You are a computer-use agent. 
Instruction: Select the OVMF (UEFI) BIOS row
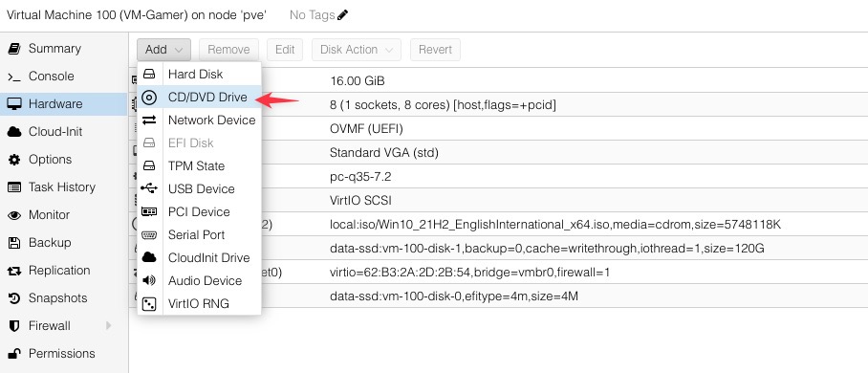click(499, 128)
